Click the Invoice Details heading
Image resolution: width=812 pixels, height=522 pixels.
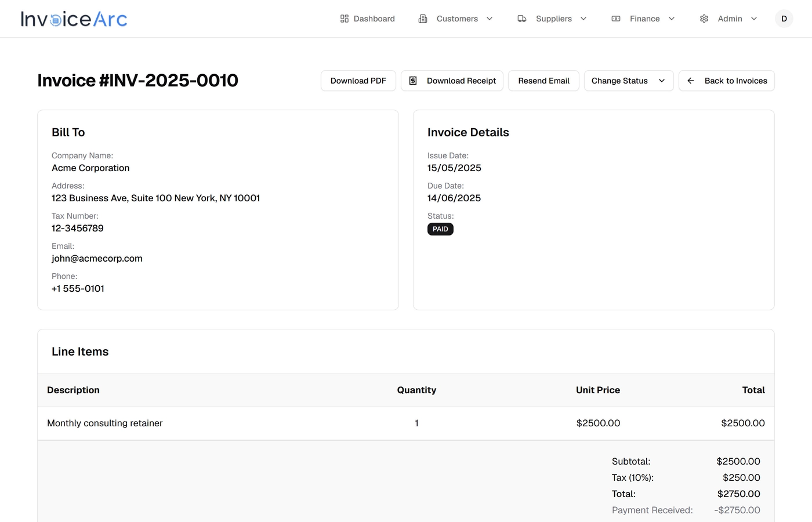pos(468,132)
